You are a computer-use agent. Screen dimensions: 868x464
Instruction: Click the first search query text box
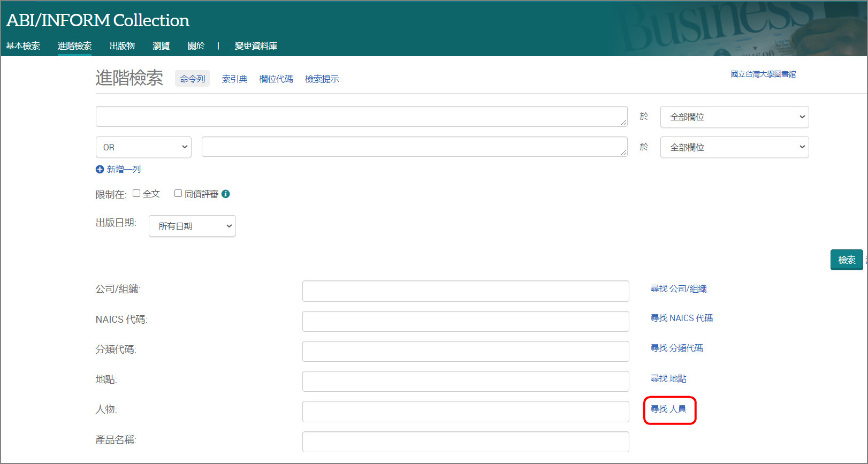[x=362, y=116]
